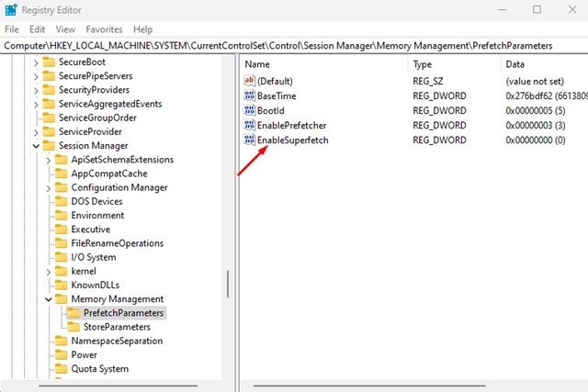This screenshot has height=392, width=588.
Task: Click the EnablePrefetcher DWORD icon
Action: [x=249, y=125]
